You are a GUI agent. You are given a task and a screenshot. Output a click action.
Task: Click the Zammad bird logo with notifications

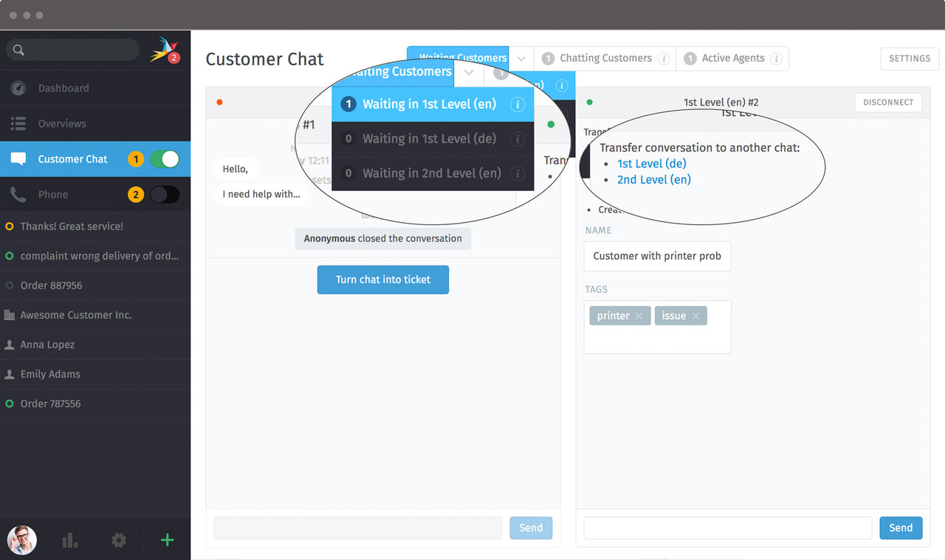pyautogui.click(x=164, y=49)
